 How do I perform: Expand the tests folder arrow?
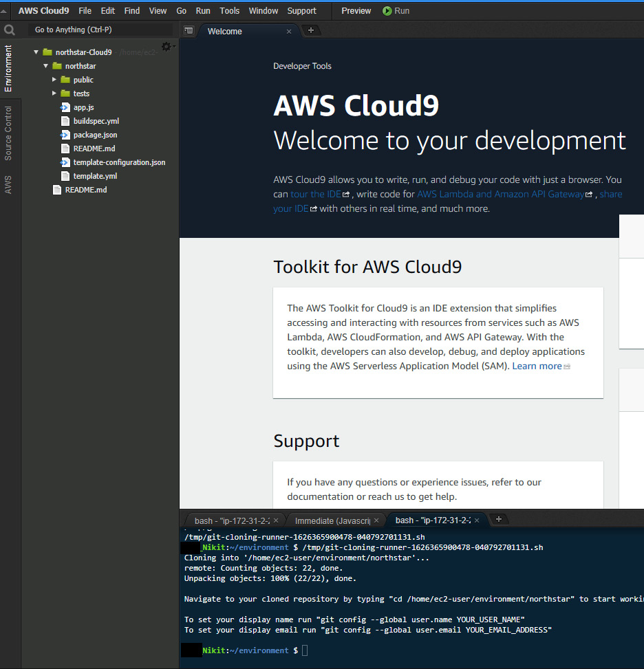[54, 93]
